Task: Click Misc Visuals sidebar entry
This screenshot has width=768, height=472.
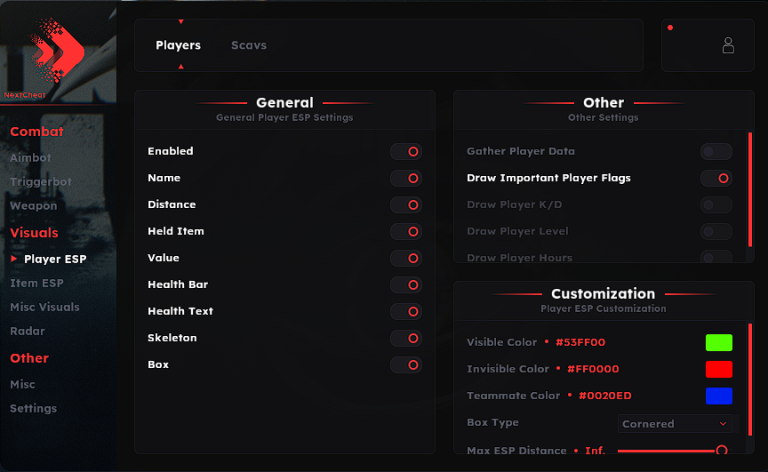Action: click(44, 307)
